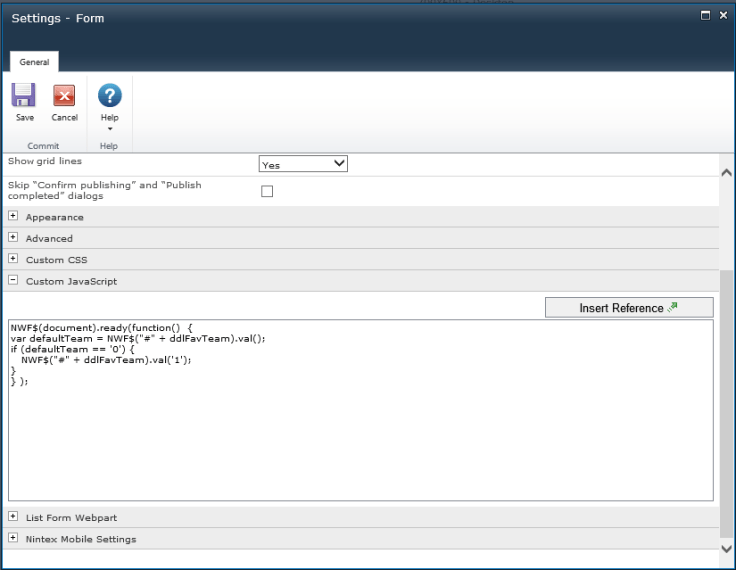Screen dimensions: 736x570
Task: Toggle the Skip Confirm publishing dialogs checkbox
Action: point(267,191)
